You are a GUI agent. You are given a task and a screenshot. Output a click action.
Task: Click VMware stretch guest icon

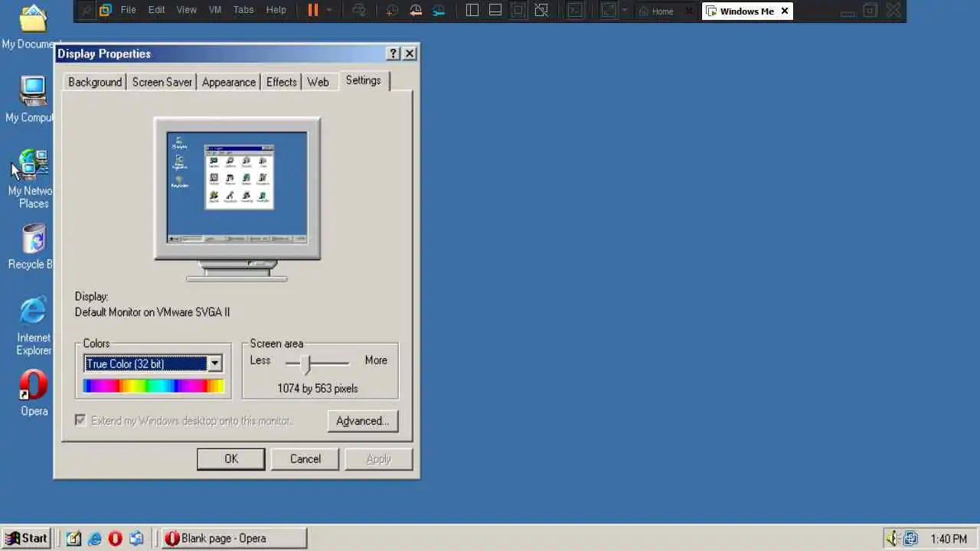(x=609, y=11)
